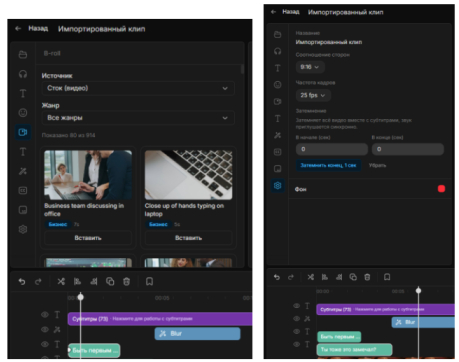Image resolution: width=459 pixels, height=362 pixels.
Task: Open the Жанр dropdown Все жанры
Action: coord(138,118)
